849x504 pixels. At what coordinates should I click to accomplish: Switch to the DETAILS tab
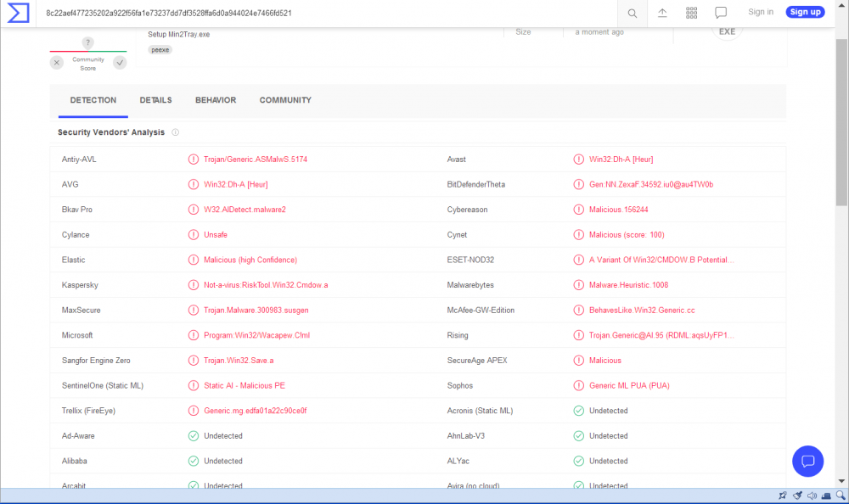[155, 100]
